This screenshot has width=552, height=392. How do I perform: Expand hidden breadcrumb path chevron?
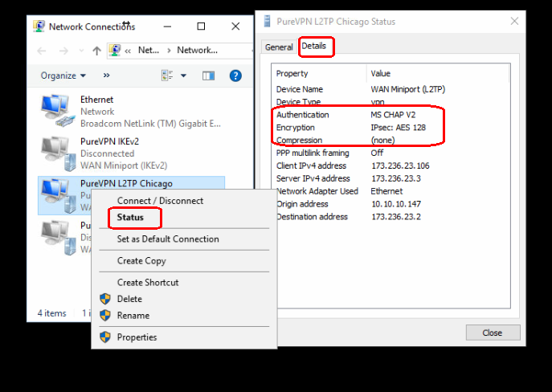[128, 51]
